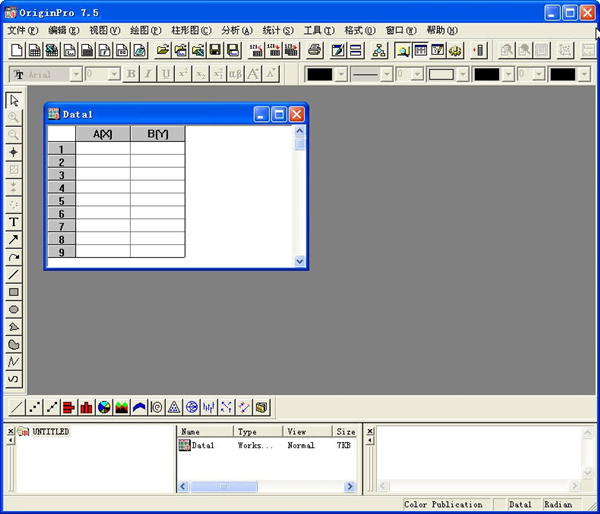Image resolution: width=600 pixels, height=514 pixels.
Task: Plot a Ternary diagram with the triangle icon
Action: pos(174,407)
